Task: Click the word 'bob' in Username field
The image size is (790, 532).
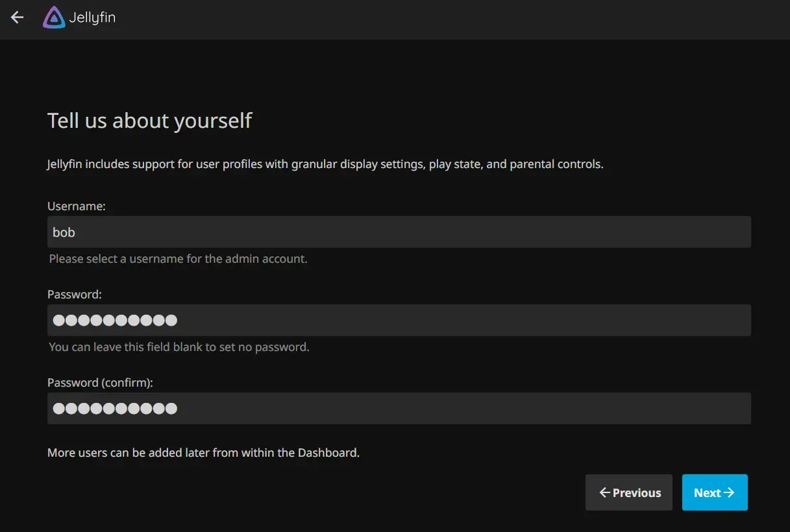Action: (x=64, y=232)
